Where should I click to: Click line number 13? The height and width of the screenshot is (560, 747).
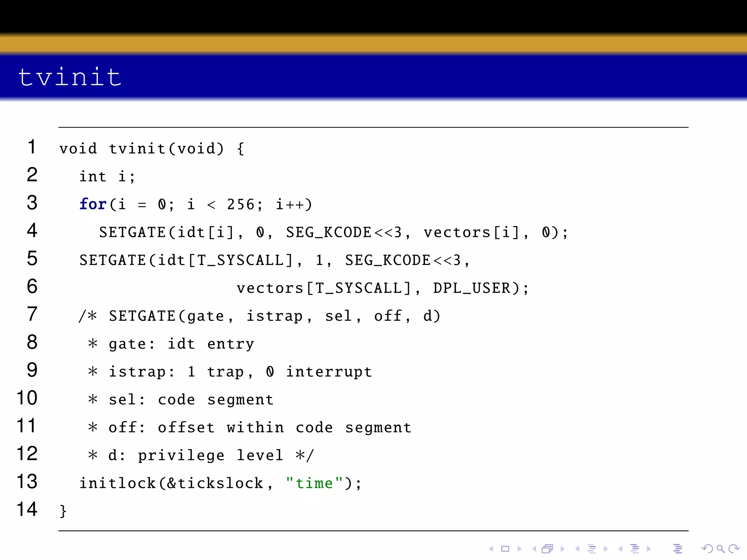[x=27, y=481]
